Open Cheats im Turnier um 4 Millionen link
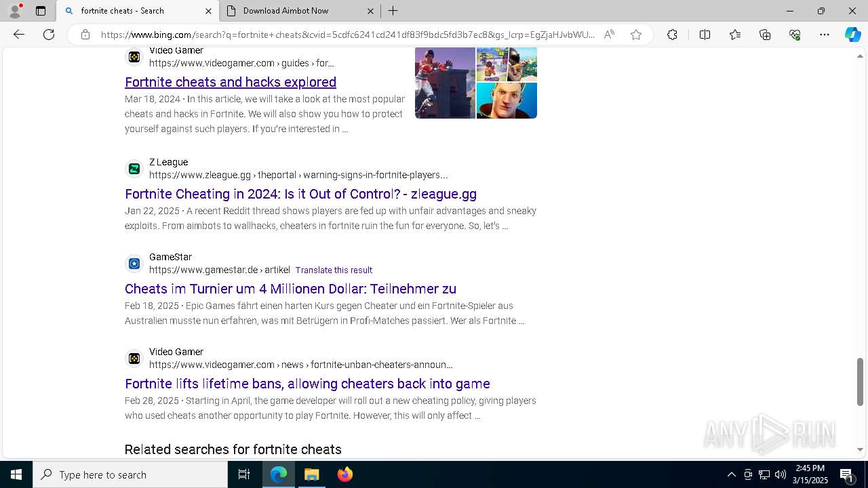 pos(290,289)
